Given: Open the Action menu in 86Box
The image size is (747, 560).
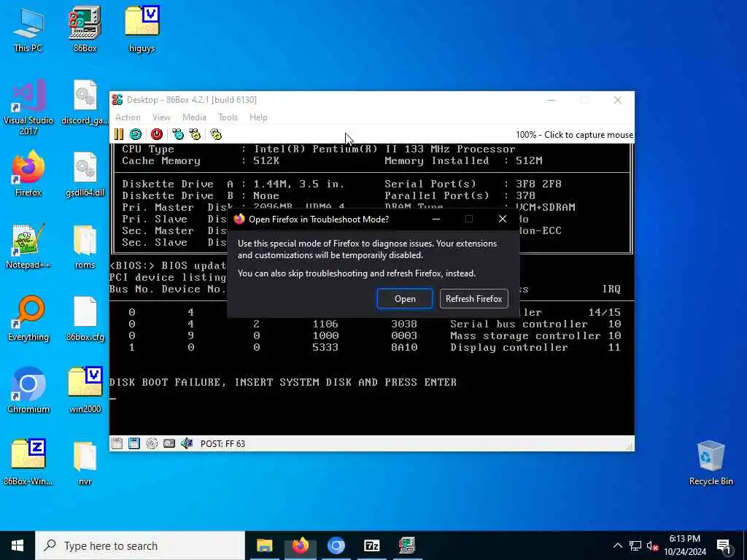Looking at the screenshot, I should 128,117.
